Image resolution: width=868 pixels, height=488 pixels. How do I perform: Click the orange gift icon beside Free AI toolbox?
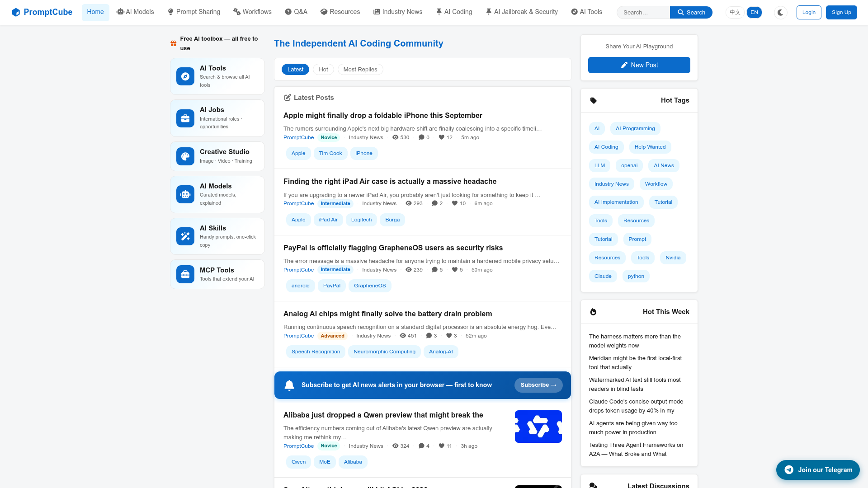click(x=173, y=43)
